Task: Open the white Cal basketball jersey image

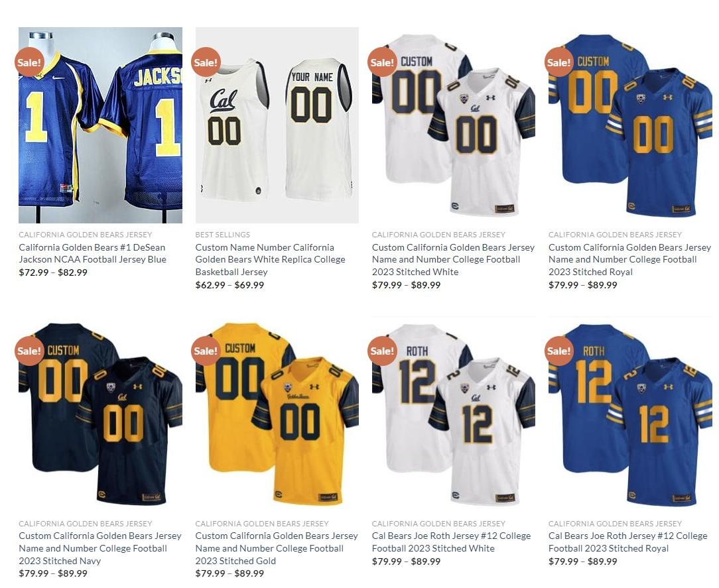Action: pos(277,125)
